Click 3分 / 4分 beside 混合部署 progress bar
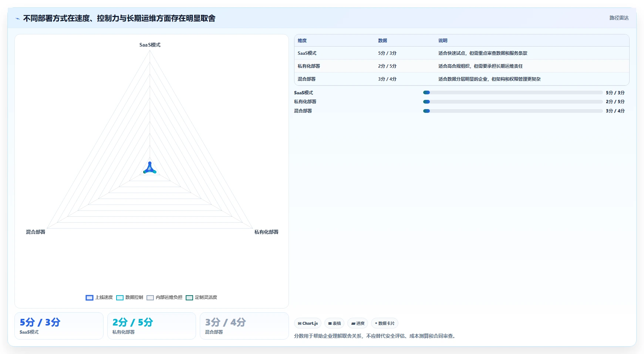 tap(615, 111)
